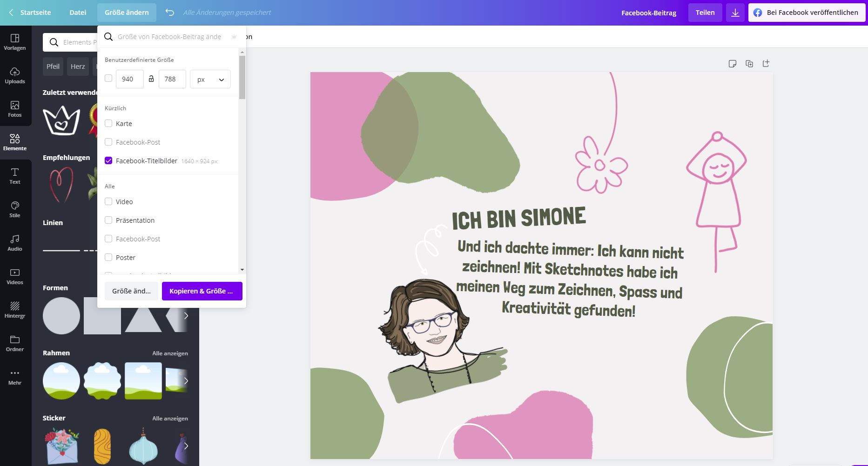This screenshot has height=466, width=868.
Task: Click the download icon in header
Action: (735, 13)
